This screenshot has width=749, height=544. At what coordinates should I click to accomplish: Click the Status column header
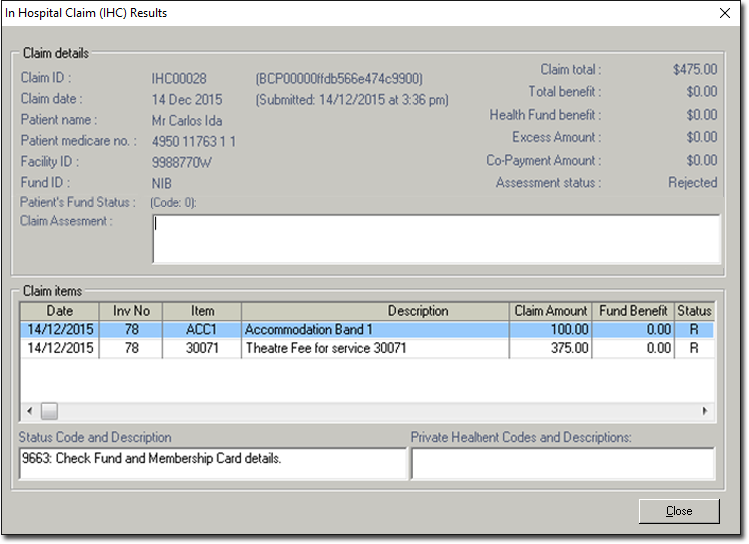(x=694, y=311)
